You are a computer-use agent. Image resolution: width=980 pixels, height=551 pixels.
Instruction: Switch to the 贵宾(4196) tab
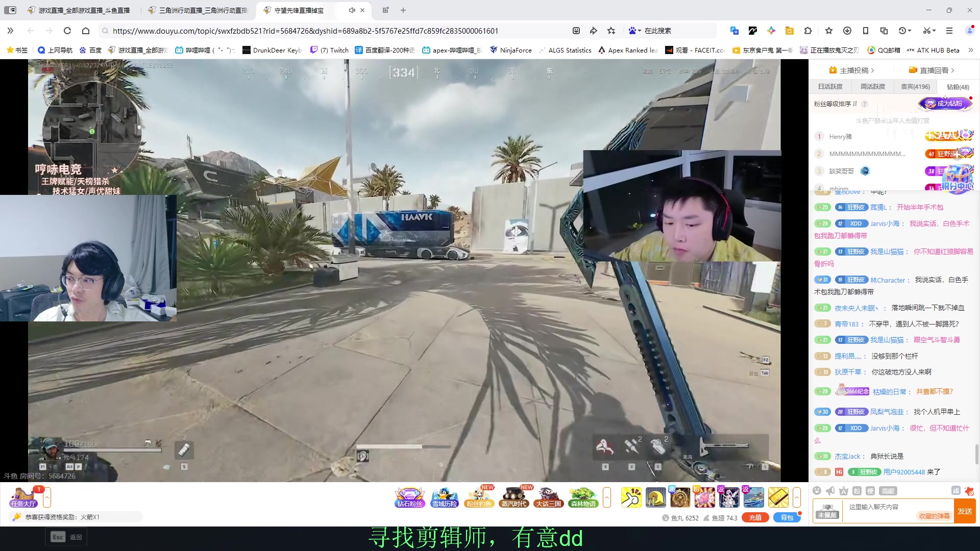tap(915, 87)
